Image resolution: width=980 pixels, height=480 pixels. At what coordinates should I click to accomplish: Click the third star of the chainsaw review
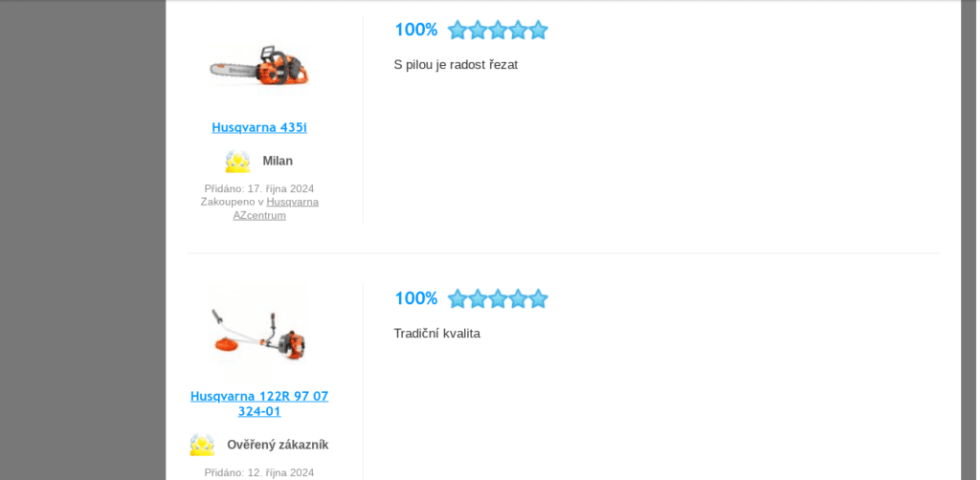click(x=498, y=30)
